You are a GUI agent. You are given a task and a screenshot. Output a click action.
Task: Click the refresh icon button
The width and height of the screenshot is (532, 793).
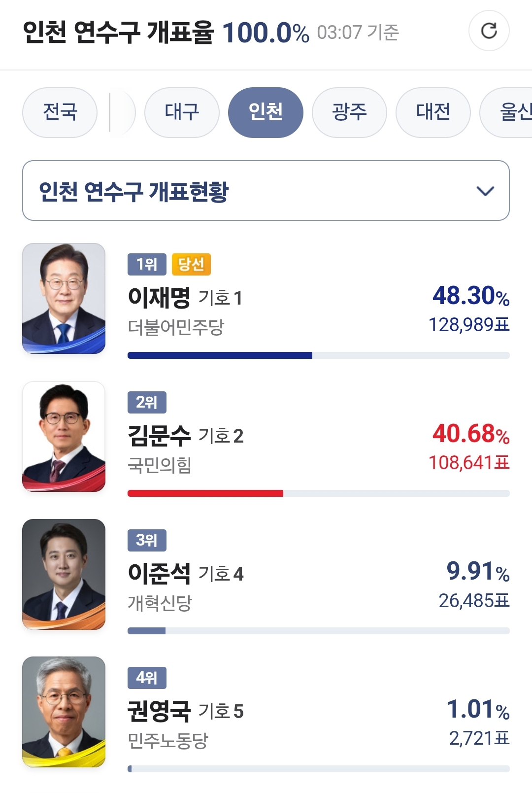tap(489, 31)
